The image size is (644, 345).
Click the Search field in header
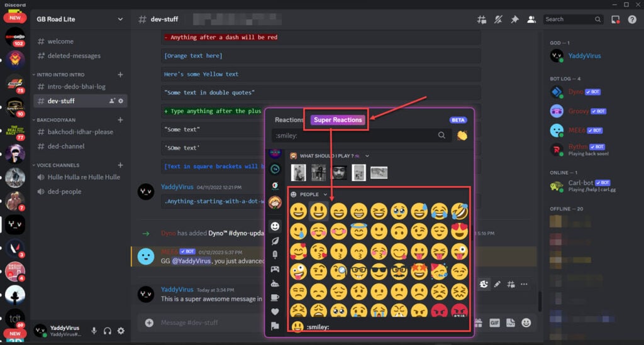click(573, 19)
